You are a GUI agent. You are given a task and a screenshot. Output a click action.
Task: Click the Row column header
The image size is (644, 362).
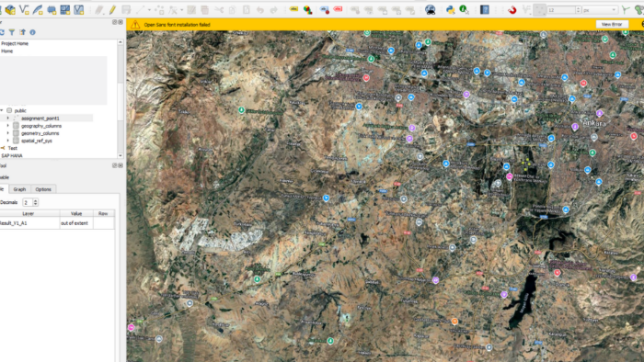click(x=103, y=213)
